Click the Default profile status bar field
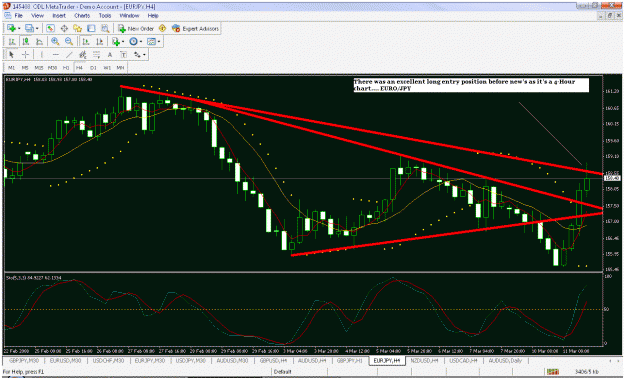 pos(282,372)
